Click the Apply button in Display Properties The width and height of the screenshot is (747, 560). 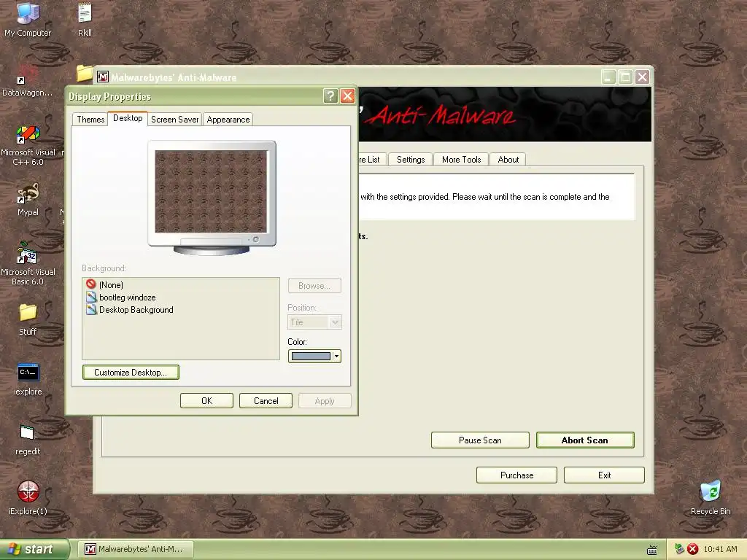click(x=325, y=401)
